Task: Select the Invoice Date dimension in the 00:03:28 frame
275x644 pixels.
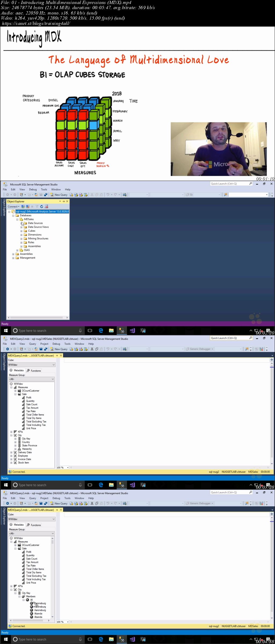Action: [x=24, y=459]
